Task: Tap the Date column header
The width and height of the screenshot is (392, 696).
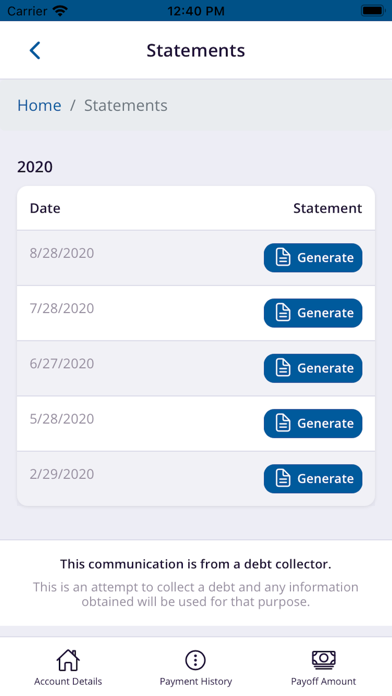Action: (x=45, y=208)
